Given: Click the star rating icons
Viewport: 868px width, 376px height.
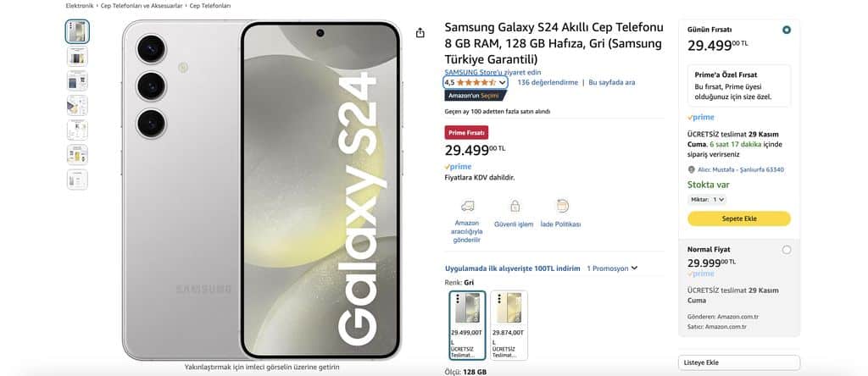Looking at the screenshot, I should pyautogui.click(x=476, y=82).
